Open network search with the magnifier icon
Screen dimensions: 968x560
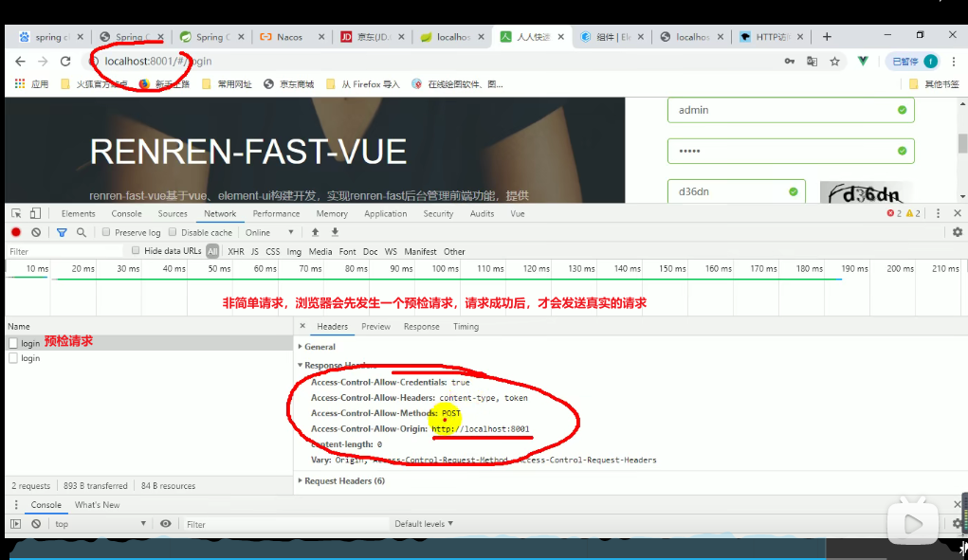tap(81, 232)
